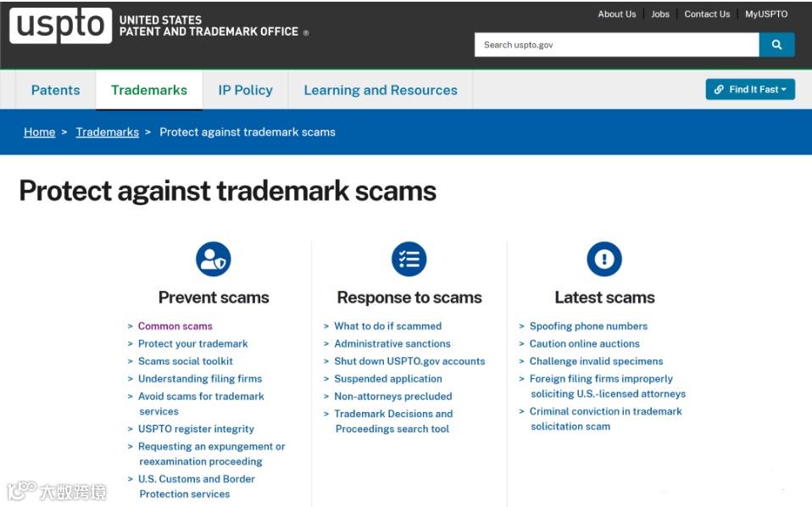Click the USPTO logo
812x507 pixels.
pos(60,25)
